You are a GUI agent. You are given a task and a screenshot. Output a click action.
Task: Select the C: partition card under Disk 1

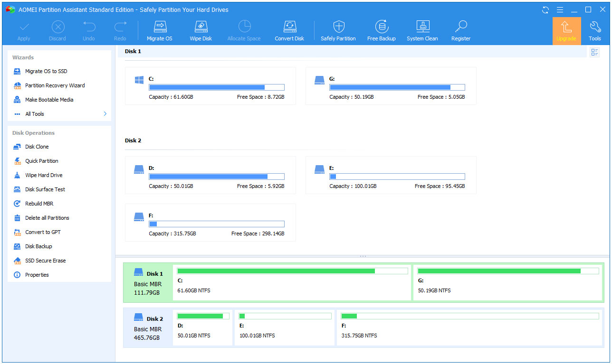pyautogui.click(x=210, y=86)
